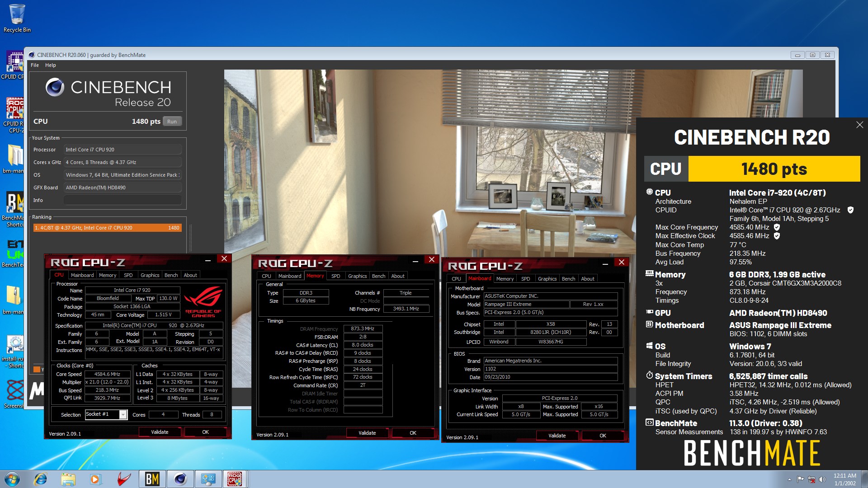Image resolution: width=868 pixels, height=488 pixels.
Task: Click the yellow 1480 pts score banner
Action: tap(774, 169)
